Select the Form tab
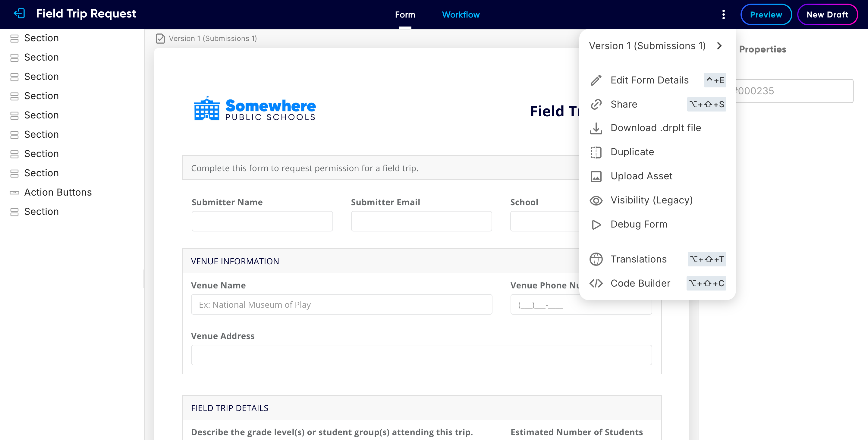This screenshot has width=868, height=440. (x=405, y=14)
